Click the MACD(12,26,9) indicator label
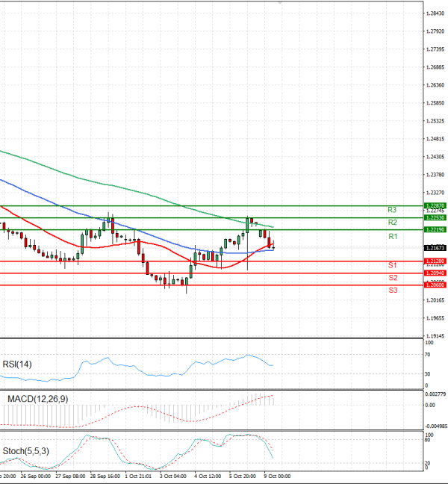Viewport: 448px width, 484px height. point(37,399)
